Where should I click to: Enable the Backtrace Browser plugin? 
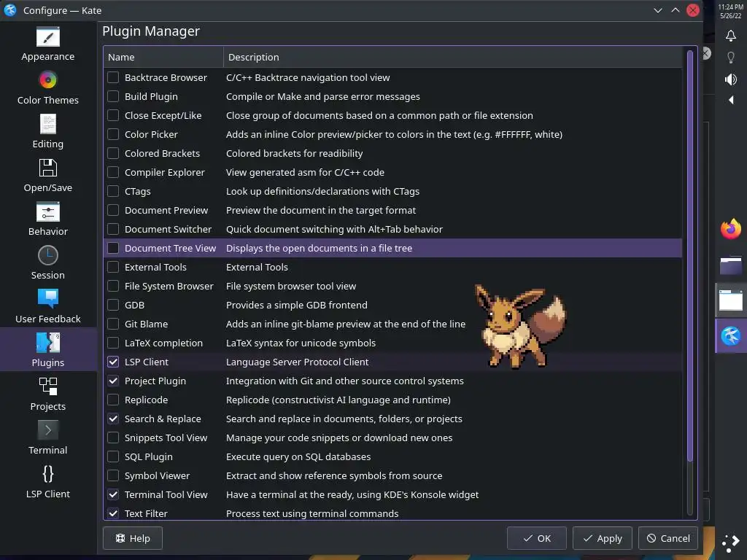pyautogui.click(x=113, y=77)
